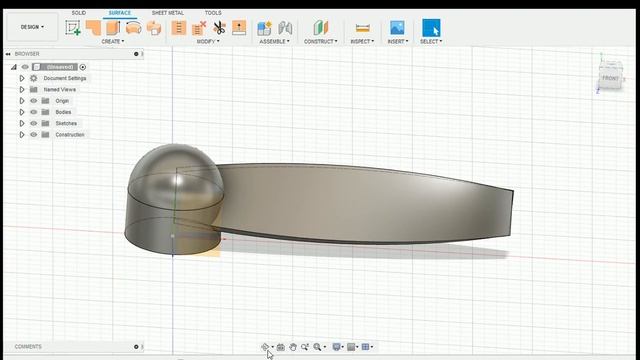Open the Assemble dropdown menu
This screenshot has height=360, width=640.
(x=274, y=41)
